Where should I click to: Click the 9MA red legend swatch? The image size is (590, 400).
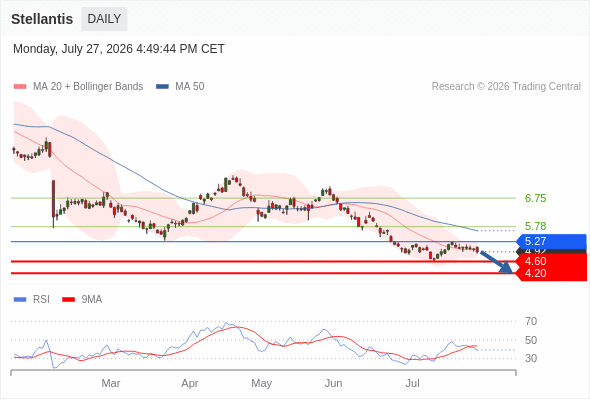pyautogui.click(x=68, y=300)
